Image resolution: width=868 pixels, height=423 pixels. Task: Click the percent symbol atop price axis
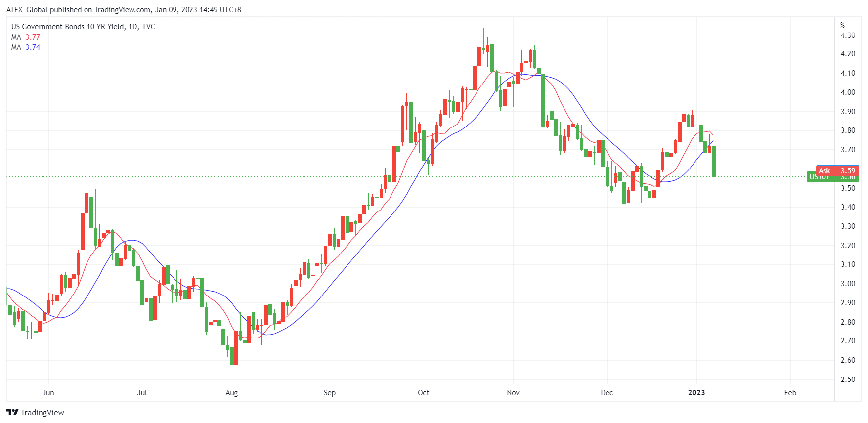(843, 25)
